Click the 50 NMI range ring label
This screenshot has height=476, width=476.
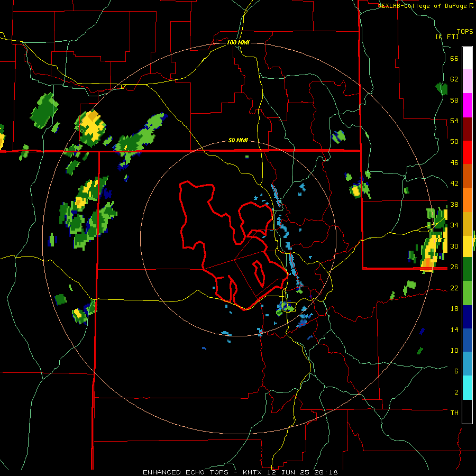pos(238,140)
